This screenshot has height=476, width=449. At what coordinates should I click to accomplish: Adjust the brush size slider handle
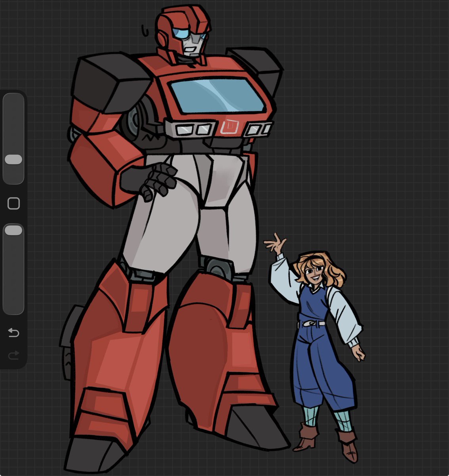click(13, 159)
